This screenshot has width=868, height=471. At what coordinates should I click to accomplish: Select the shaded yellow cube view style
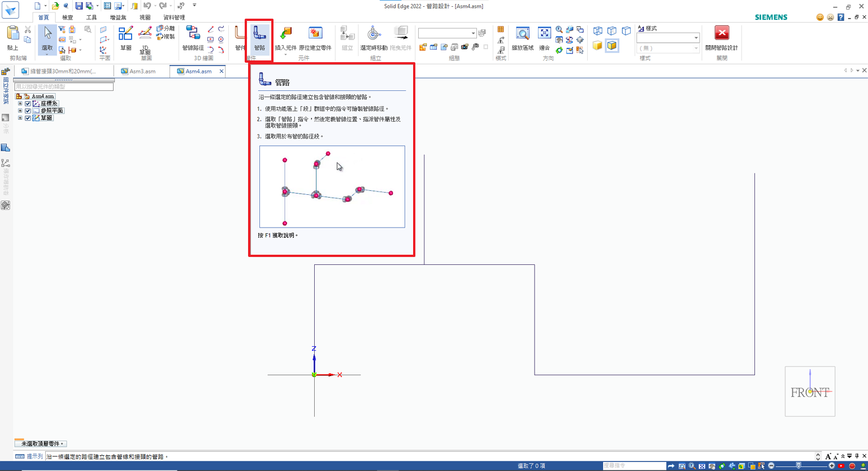click(597, 45)
